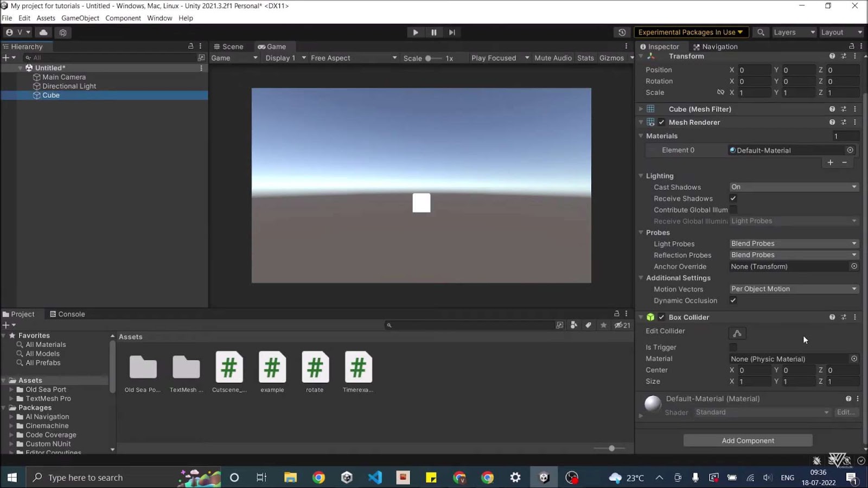Toggle the Stats overlay in Game view
This screenshot has height=488, width=868.
coord(585,58)
